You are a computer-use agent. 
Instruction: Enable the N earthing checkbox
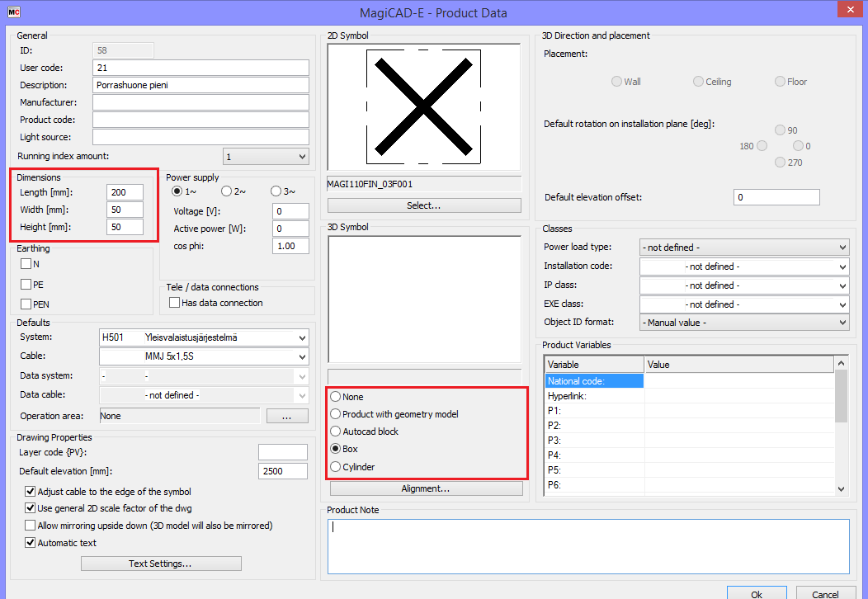26,263
